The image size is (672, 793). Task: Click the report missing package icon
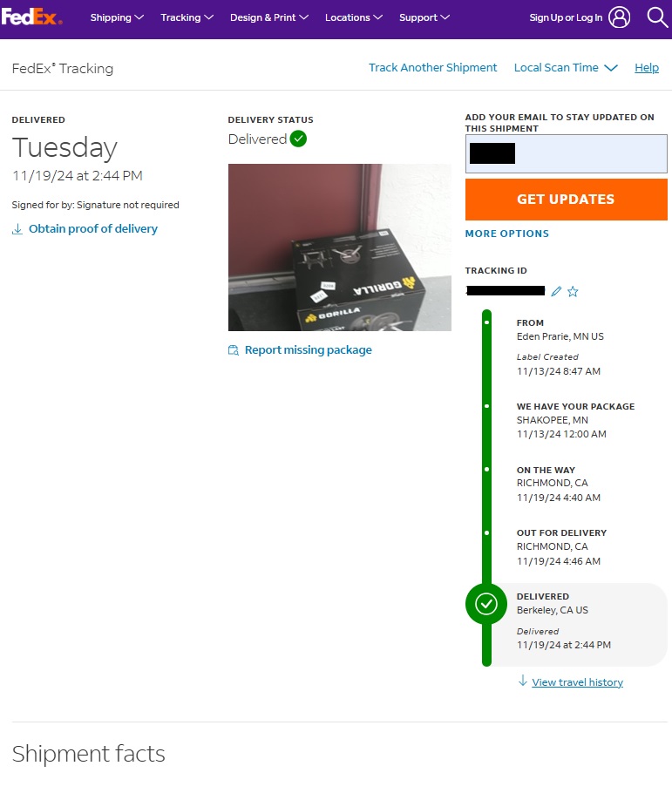pyautogui.click(x=234, y=350)
